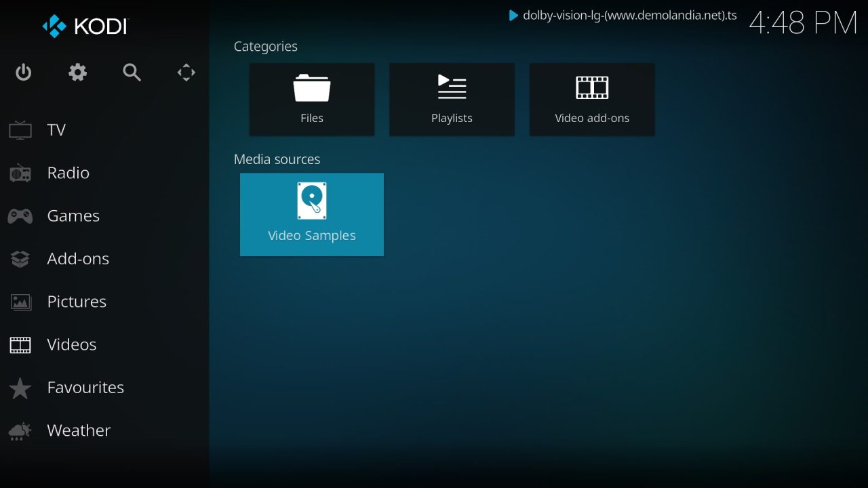Open the Video Samples media source
868x488 pixels.
point(311,214)
